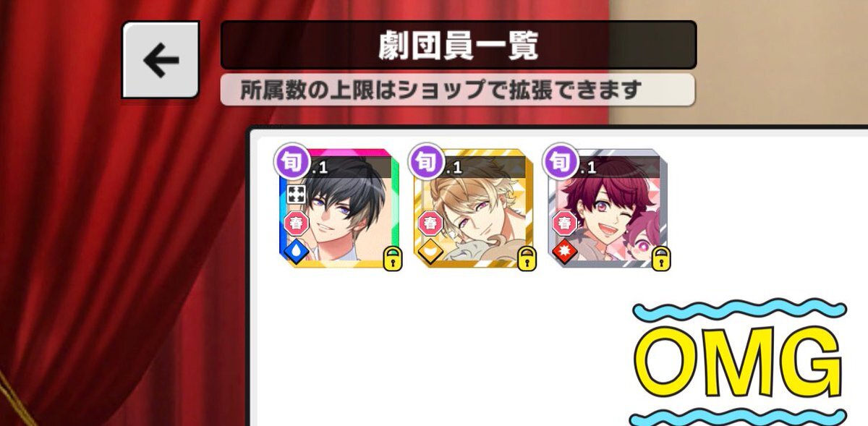Tap the shop expansion hint banner
Screen dimensions: 868x426
tap(458, 90)
